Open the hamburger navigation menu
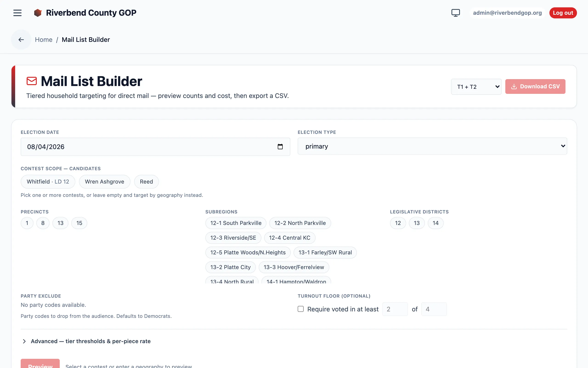Screen dimensions: 588x368 pyautogui.click(x=17, y=13)
